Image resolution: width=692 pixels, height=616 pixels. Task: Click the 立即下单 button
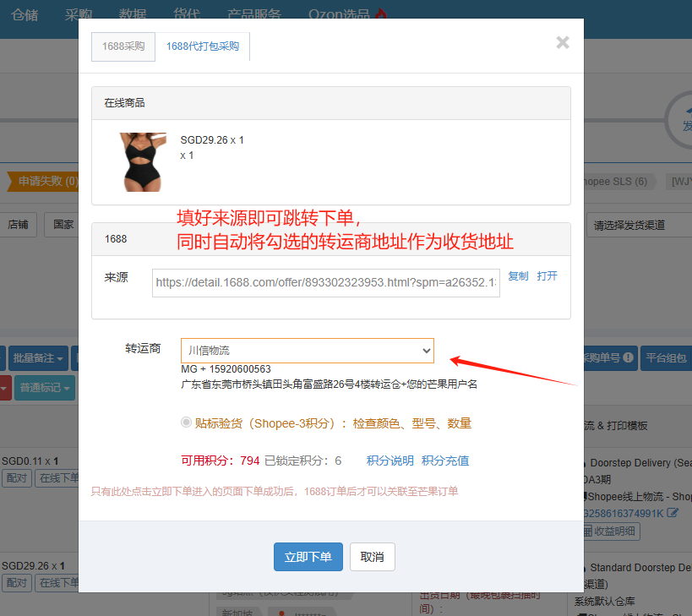click(308, 557)
